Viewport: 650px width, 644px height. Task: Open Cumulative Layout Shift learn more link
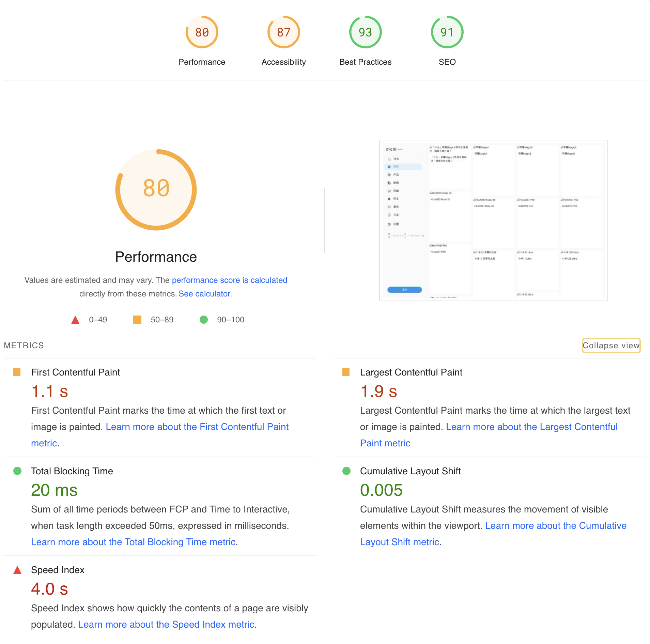coord(555,526)
